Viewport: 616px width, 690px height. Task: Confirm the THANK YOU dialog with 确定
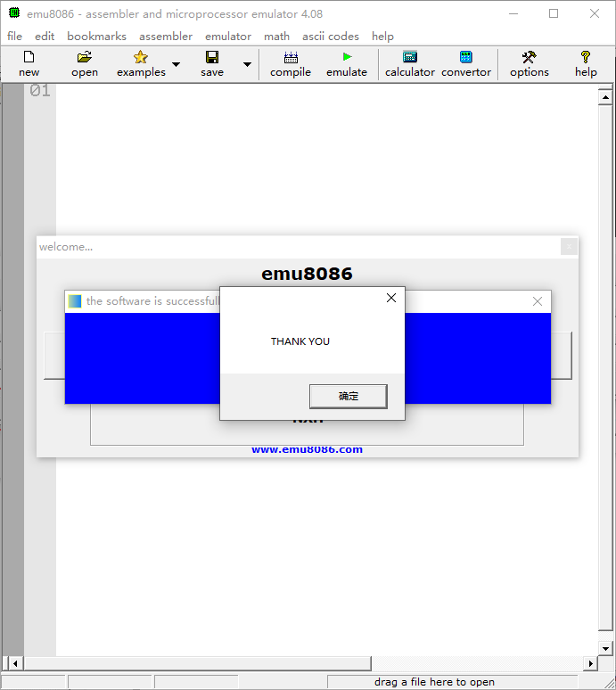tap(349, 397)
